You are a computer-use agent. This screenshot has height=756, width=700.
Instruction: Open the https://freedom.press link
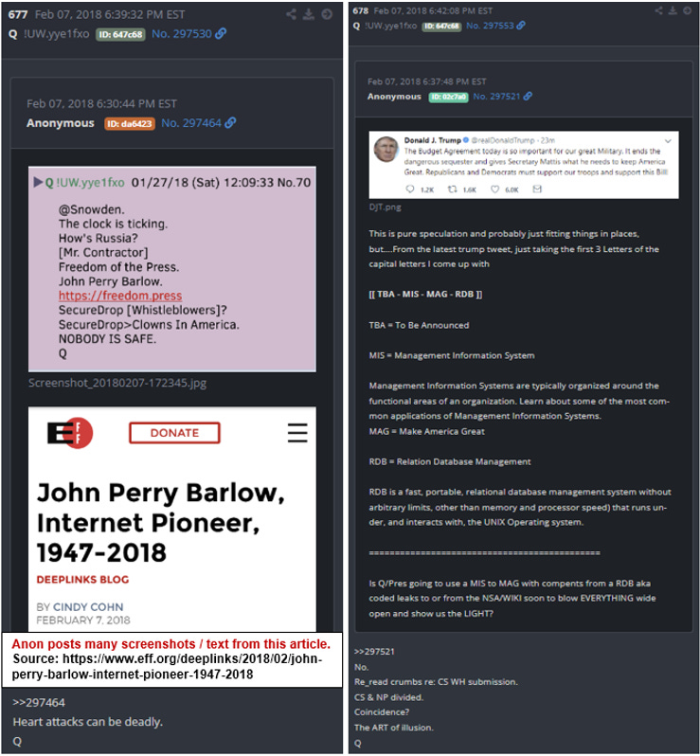tap(120, 296)
